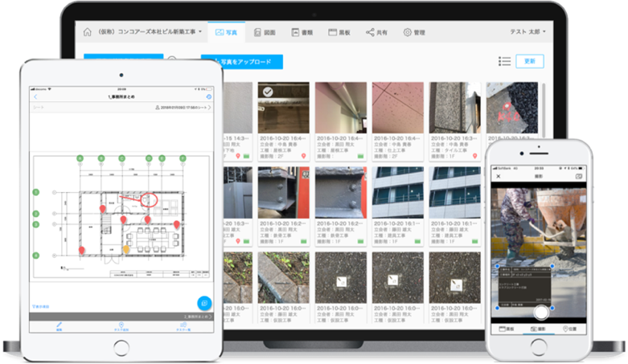Open the 黒板 tab
This screenshot has height=364, width=628.
(x=339, y=32)
